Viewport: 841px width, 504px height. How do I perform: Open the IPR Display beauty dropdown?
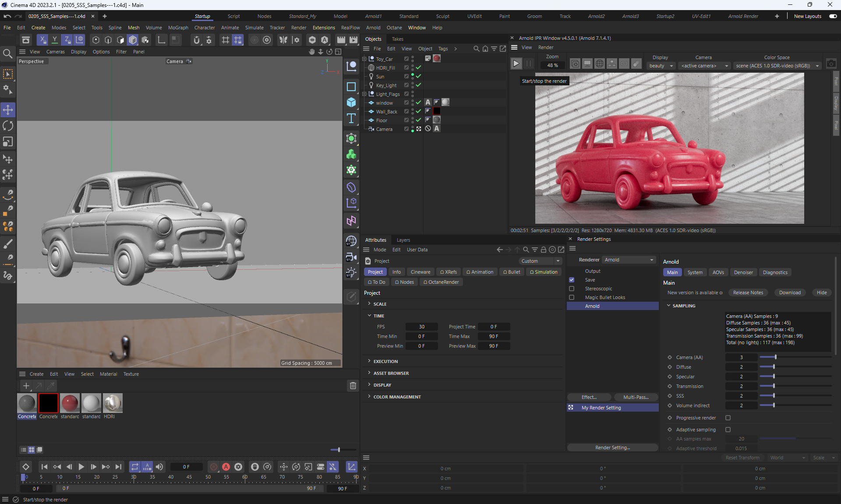click(661, 66)
